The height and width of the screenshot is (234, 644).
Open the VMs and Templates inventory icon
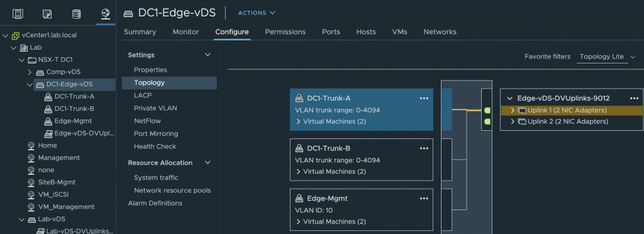pyautogui.click(x=47, y=14)
